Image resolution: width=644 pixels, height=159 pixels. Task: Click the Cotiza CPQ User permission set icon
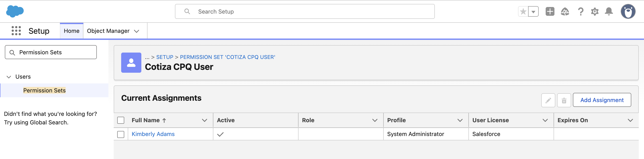131,63
